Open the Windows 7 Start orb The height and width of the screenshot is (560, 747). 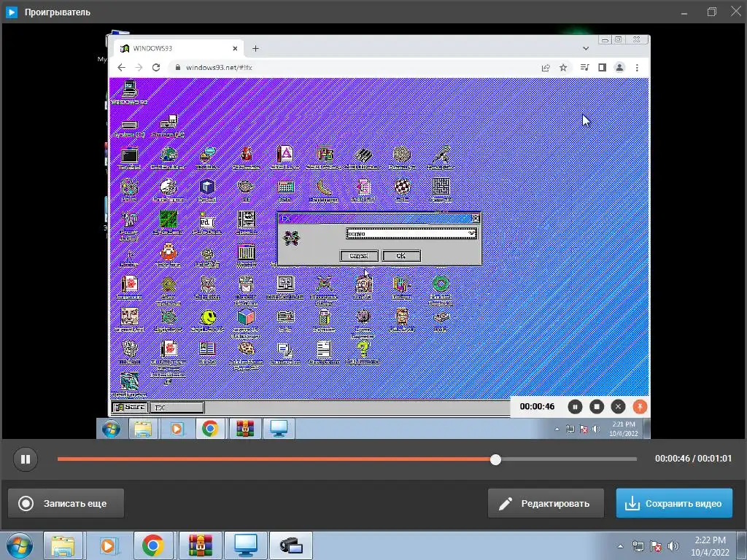tap(20, 545)
